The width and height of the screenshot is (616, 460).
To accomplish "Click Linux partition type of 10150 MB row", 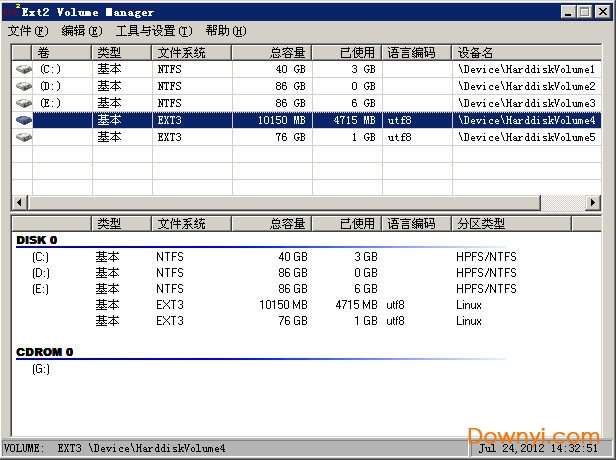I will coord(469,305).
